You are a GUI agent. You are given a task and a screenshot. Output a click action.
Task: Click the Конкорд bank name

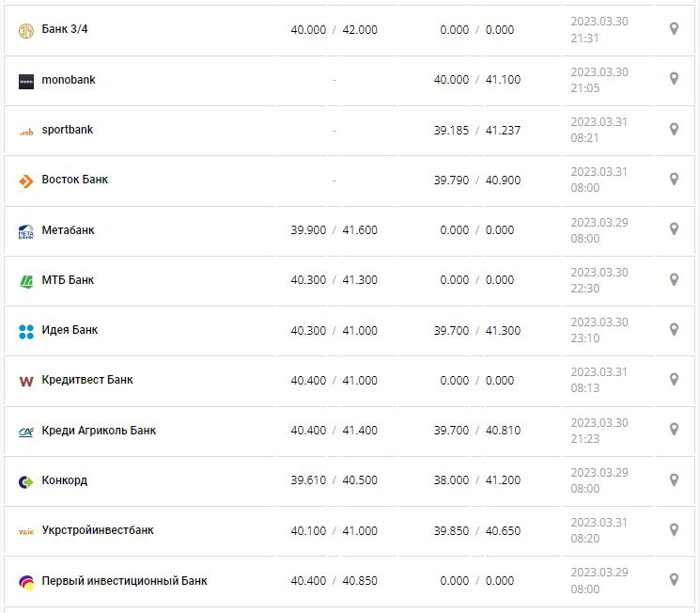tap(65, 480)
